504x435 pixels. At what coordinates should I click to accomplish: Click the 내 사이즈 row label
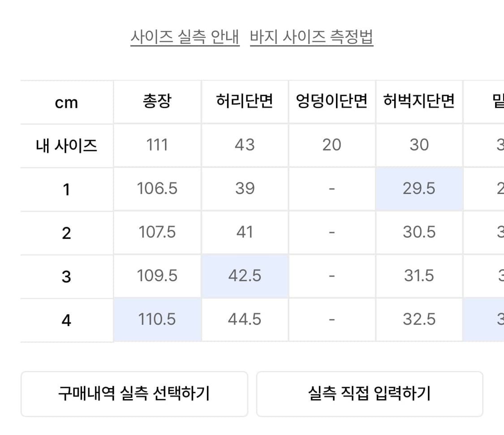[66, 146]
